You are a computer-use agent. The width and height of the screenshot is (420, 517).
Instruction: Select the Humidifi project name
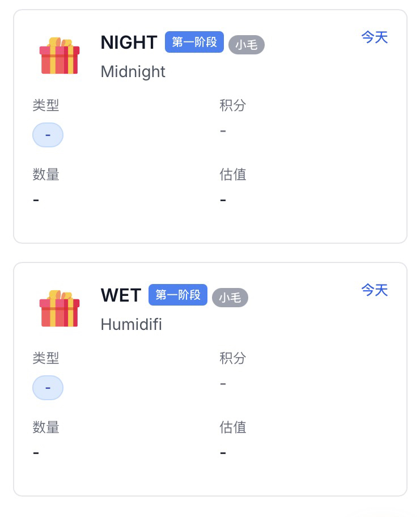click(131, 324)
